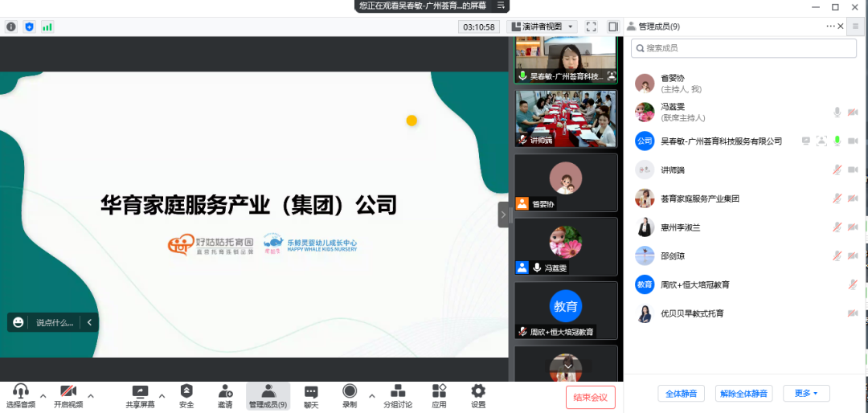The width and height of the screenshot is (868, 413).
Task: Click the 好姑姑托育园 logo on slide
Action: pos(211,244)
